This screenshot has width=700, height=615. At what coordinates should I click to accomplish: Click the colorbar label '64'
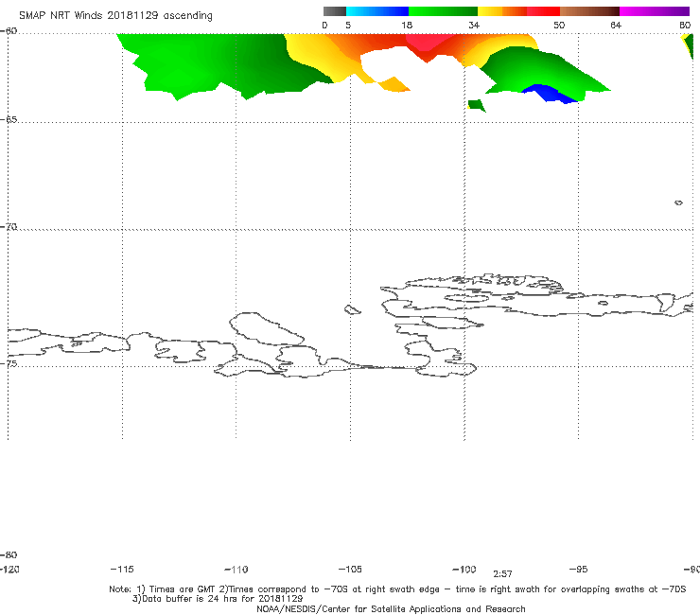click(616, 26)
